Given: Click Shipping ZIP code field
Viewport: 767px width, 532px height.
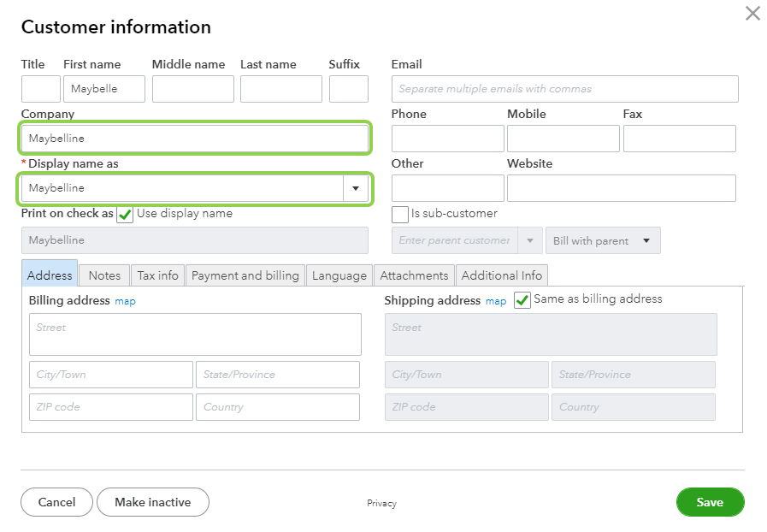Looking at the screenshot, I should [467, 407].
